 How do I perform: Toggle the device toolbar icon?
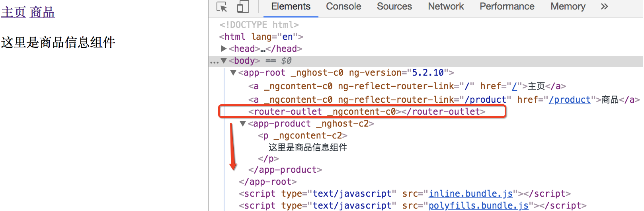(243, 7)
